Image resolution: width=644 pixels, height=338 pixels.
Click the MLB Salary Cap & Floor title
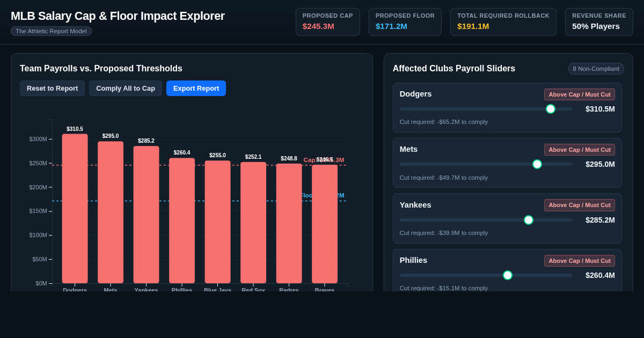tap(118, 16)
